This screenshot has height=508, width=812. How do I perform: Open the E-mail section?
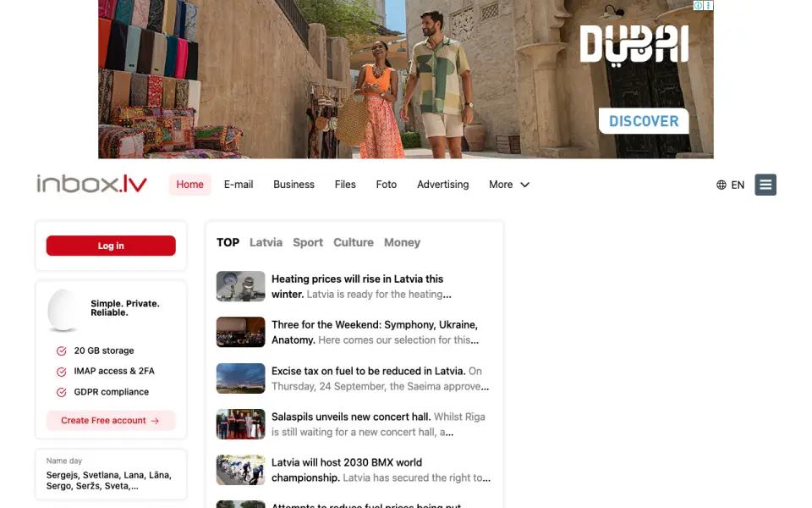click(239, 185)
